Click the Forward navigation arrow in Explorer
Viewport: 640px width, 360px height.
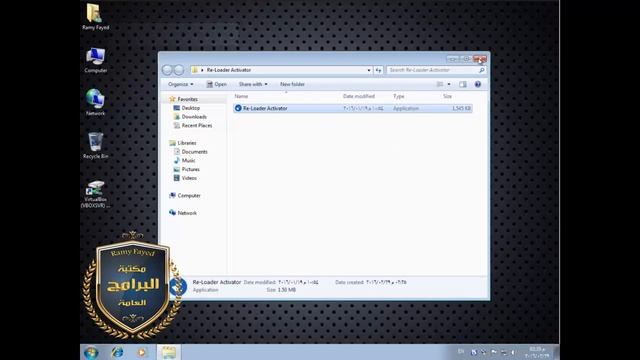[179, 70]
